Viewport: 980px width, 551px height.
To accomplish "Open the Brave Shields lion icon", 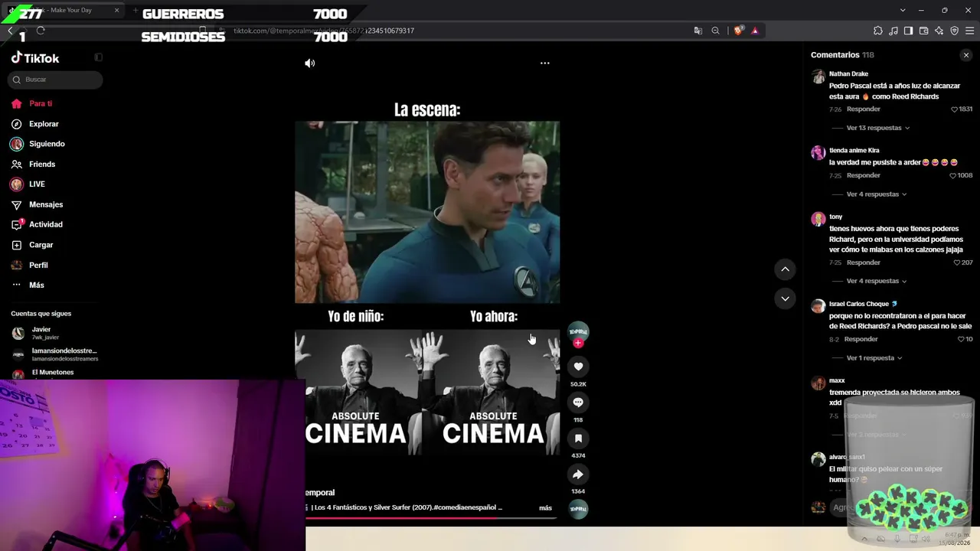I will coord(738,31).
